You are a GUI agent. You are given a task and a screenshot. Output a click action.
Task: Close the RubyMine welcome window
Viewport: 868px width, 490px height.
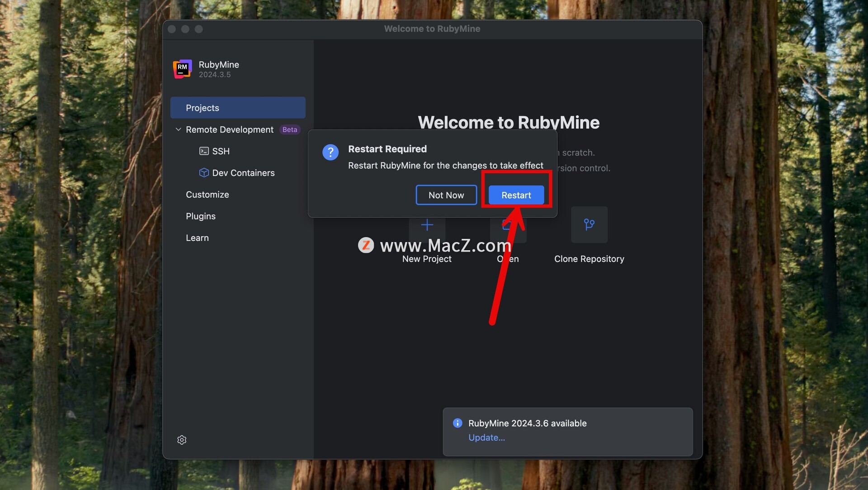pyautogui.click(x=172, y=29)
